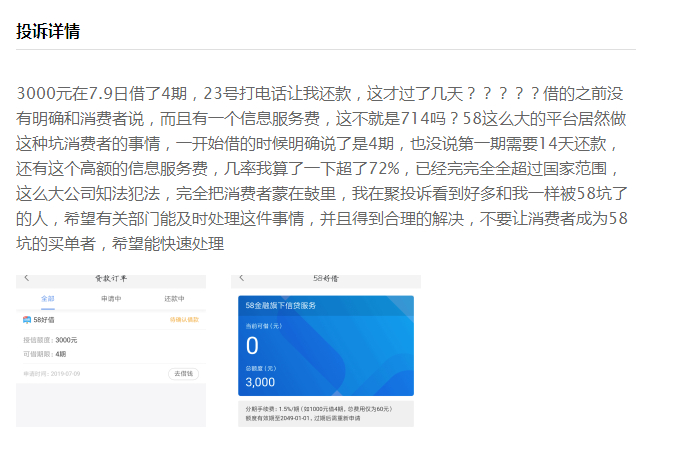
Task: Open the 58好借 credit screenshot thumbnail
Action: click(326, 350)
